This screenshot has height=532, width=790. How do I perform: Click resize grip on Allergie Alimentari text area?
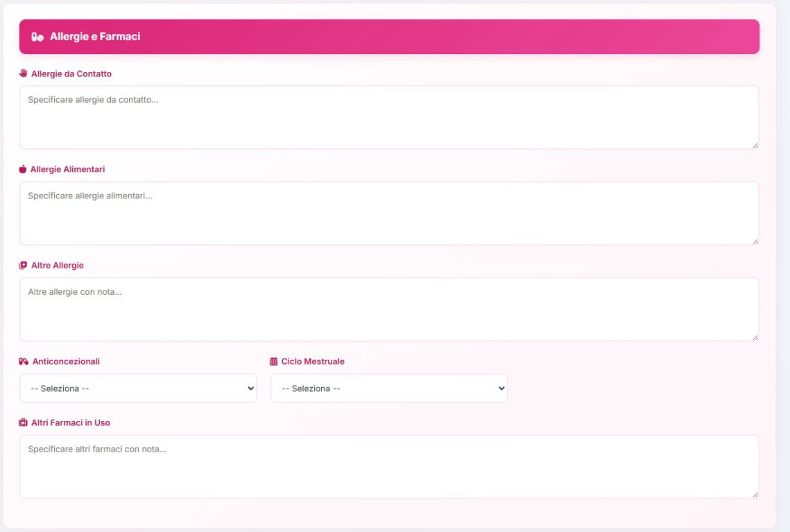pyautogui.click(x=755, y=241)
